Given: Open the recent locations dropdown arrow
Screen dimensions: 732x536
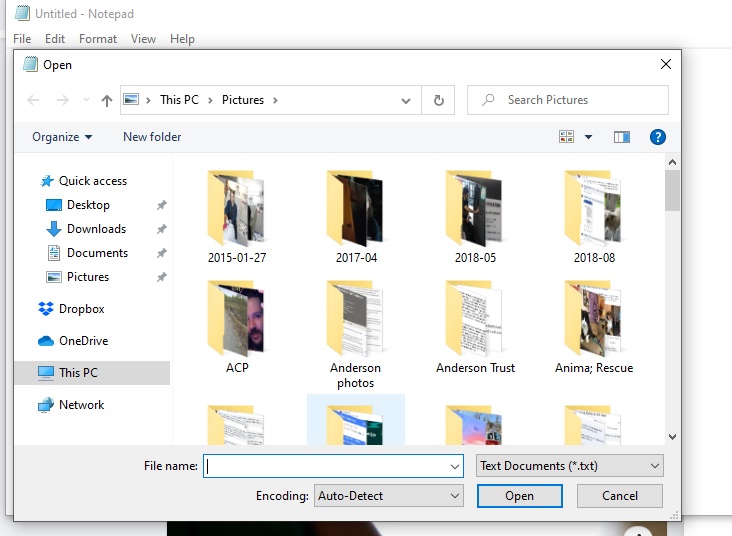Looking at the screenshot, I should [86, 100].
